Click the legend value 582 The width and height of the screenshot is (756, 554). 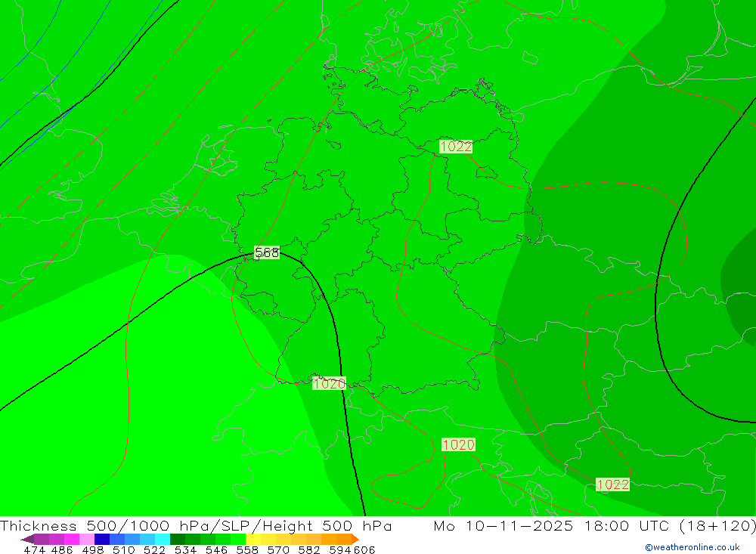tap(309, 549)
